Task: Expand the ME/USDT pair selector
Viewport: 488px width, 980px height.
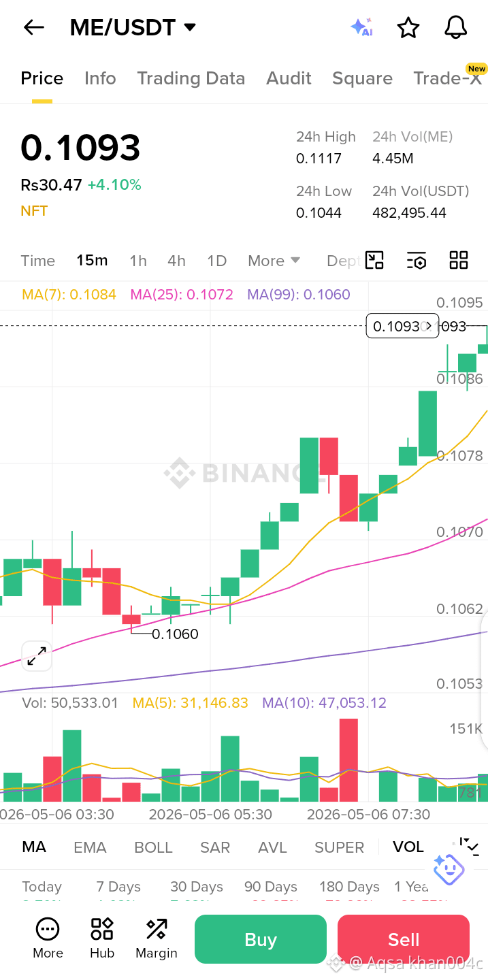Action: 190,27
